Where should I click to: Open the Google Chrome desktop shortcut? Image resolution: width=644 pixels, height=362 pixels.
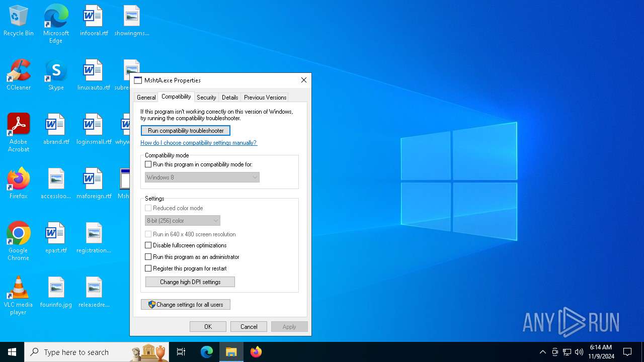click(x=19, y=241)
